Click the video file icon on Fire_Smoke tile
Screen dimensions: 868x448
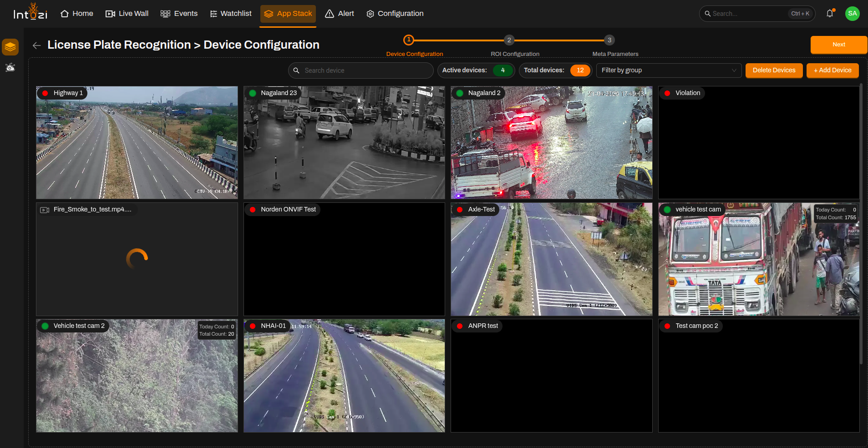(x=45, y=210)
